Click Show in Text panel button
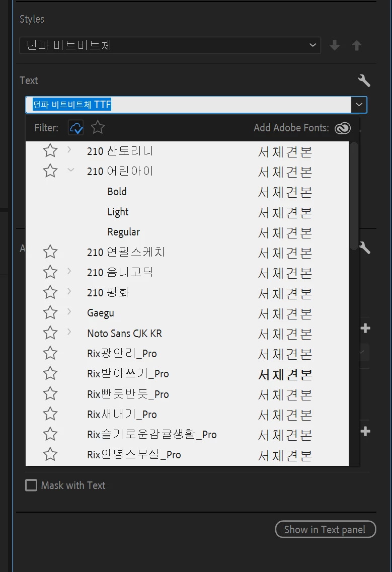This screenshot has height=572, width=392. point(325,529)
